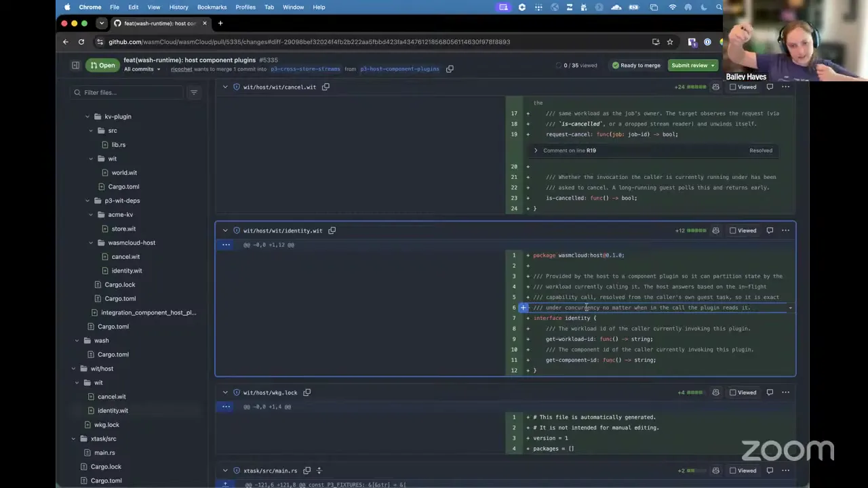The image size is (868, 488).
Task: Open line 6 comment menu arrow
Action: pos(790,308)
